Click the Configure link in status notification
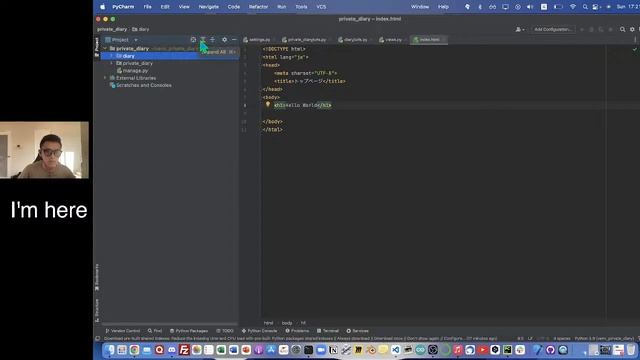Viewport: 640px width, 360px height. pyautogui.click(x=453, y=338)
